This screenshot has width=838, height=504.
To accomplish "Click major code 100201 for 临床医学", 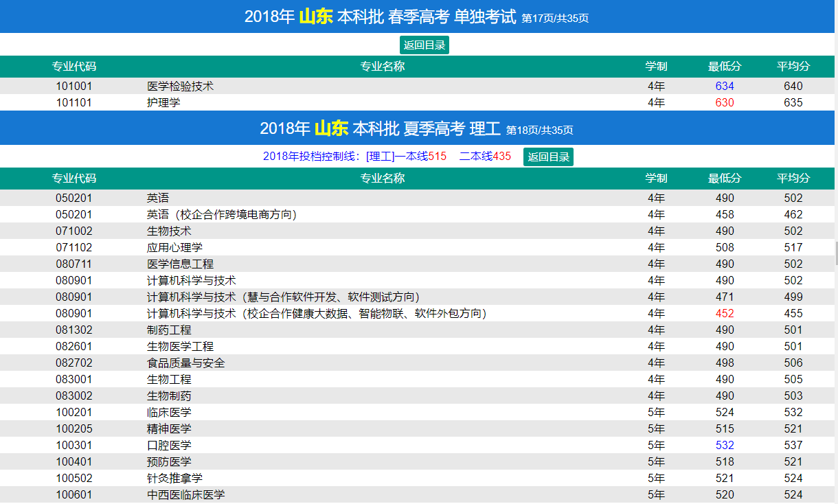I will tap(74, 413).
